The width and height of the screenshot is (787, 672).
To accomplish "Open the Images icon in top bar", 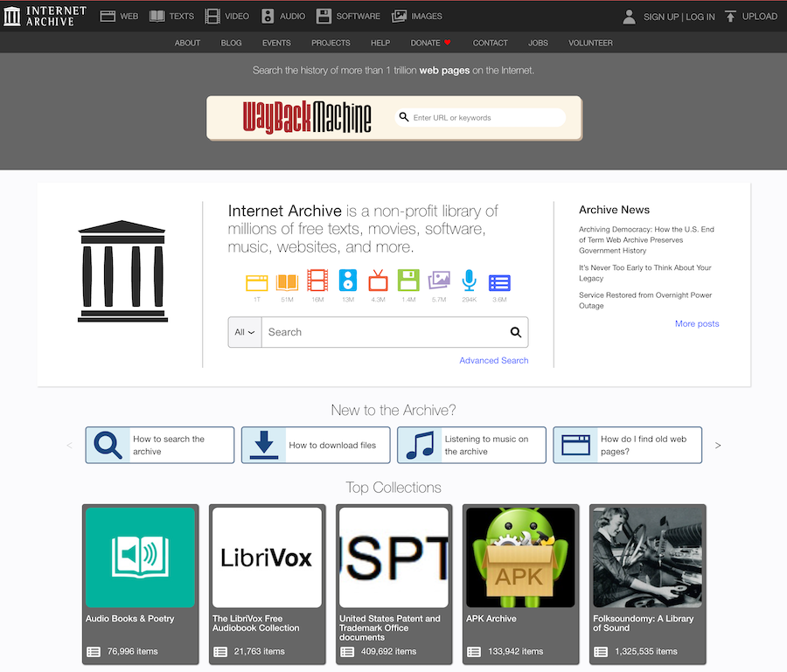I will click(399, 16).
